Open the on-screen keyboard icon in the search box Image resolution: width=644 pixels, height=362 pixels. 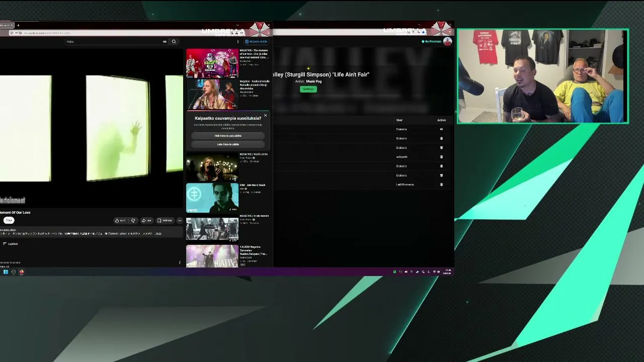(165, 42)
